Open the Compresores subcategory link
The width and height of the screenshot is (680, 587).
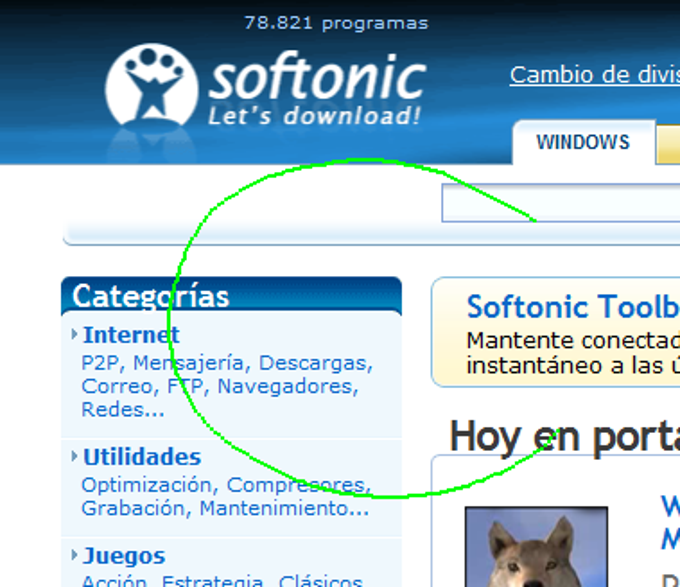pos(297,485)
